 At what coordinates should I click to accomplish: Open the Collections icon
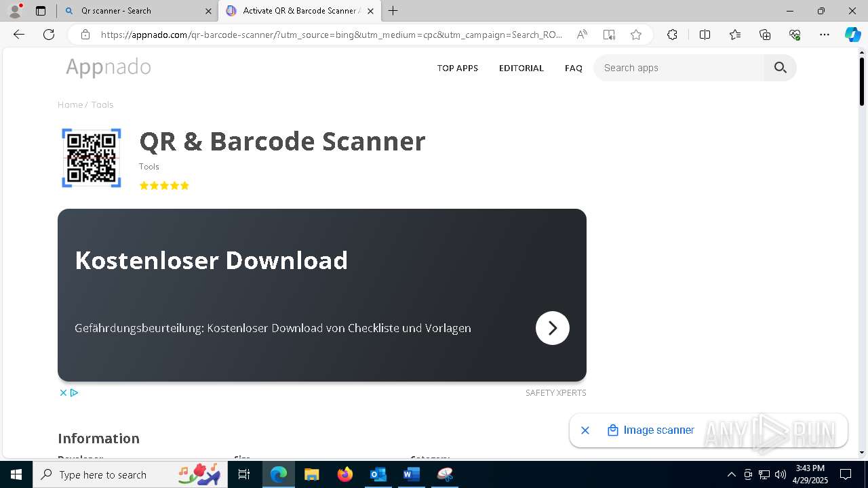point(765,35)
